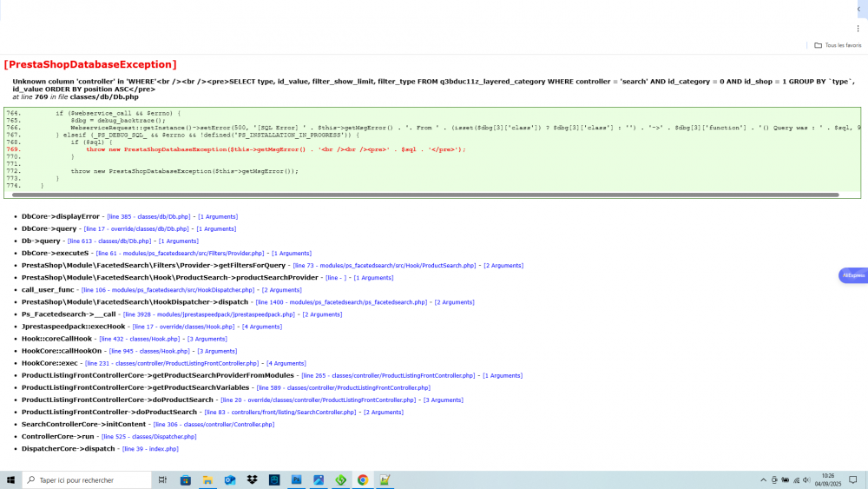Open the notepad-pencil app in taskbar

click(385, 480)
